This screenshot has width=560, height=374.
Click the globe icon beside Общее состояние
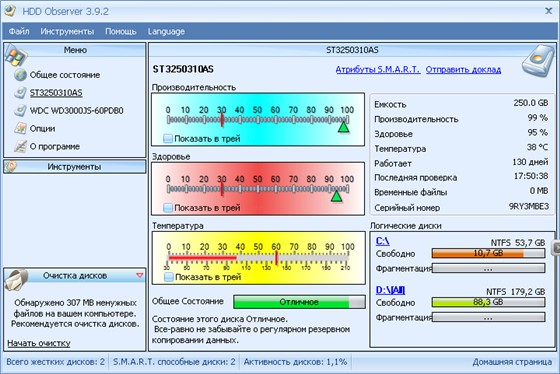click(x=20, y=75)
